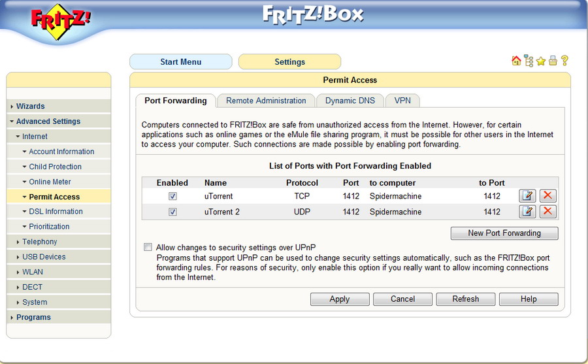Viewport: 588px width, 364px height.
Task: Click the home icon in the top right
Action: 516,61
